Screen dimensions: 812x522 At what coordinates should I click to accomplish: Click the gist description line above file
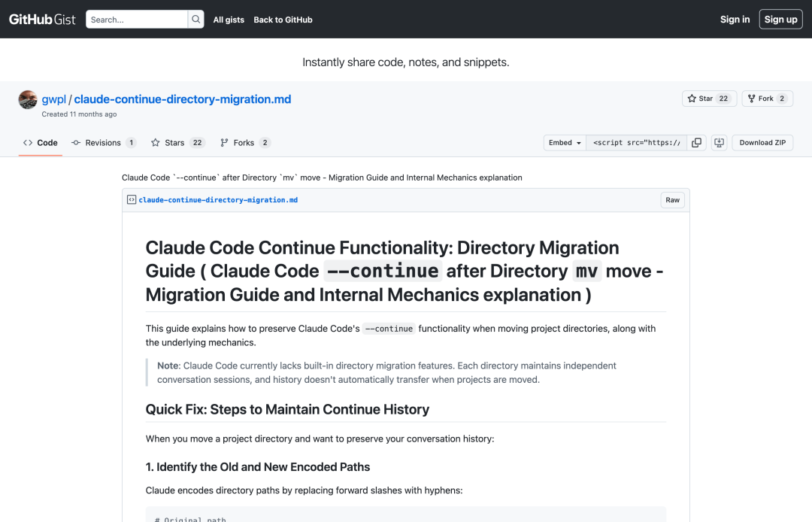click(x=322, y=178)
